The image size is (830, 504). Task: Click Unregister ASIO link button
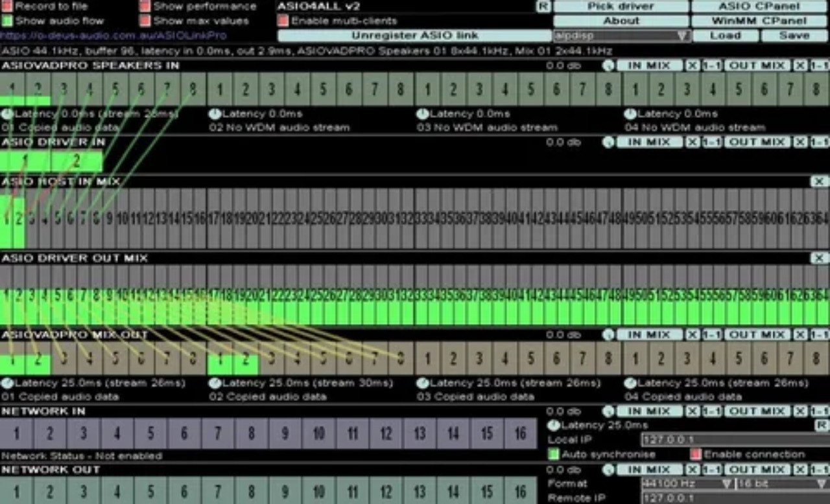point(414,36)
